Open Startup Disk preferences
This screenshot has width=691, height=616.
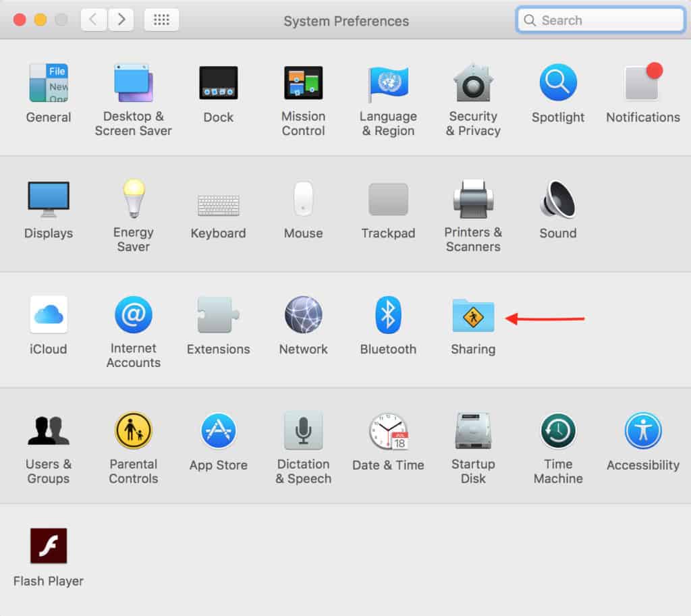[473, 430]
